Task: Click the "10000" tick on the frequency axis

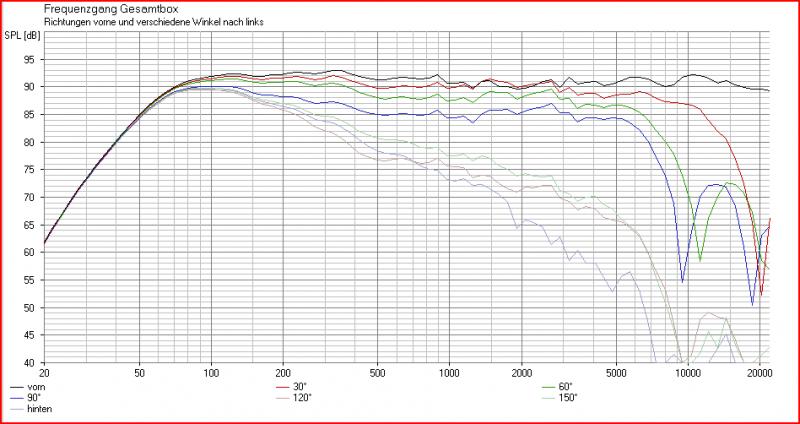Action: coord(688,373)
